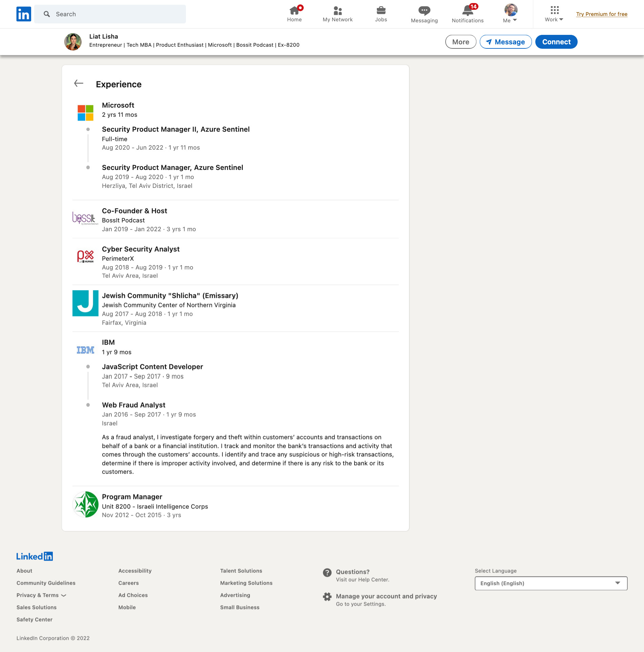644x652 pixels.
Task: Open the IBM company logo
Action: 85,350
